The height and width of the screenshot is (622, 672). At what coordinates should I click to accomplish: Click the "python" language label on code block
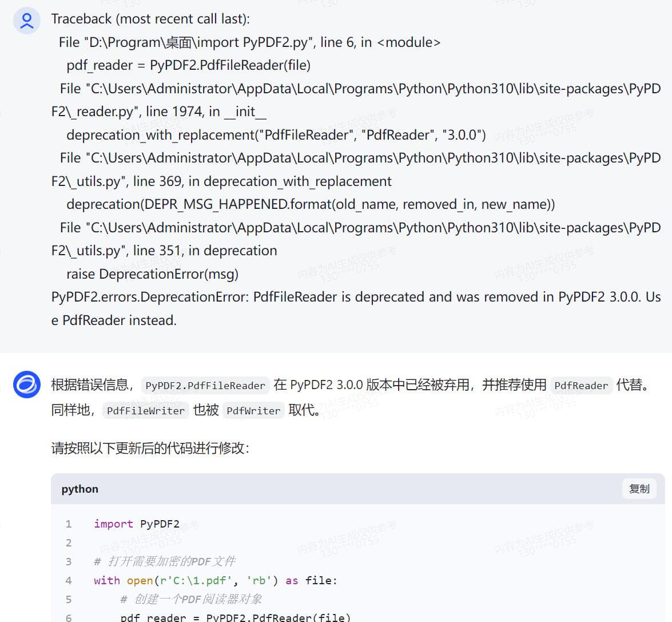coord(79,489)
